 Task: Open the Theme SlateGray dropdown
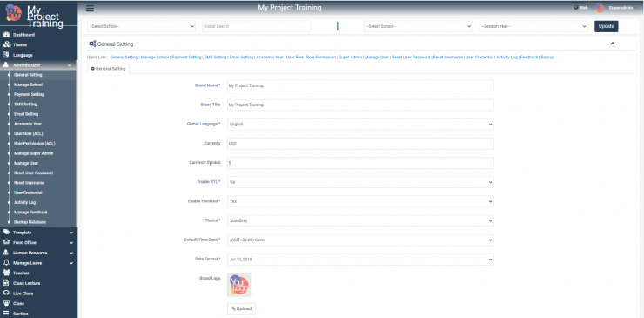(x=360, y=220)
